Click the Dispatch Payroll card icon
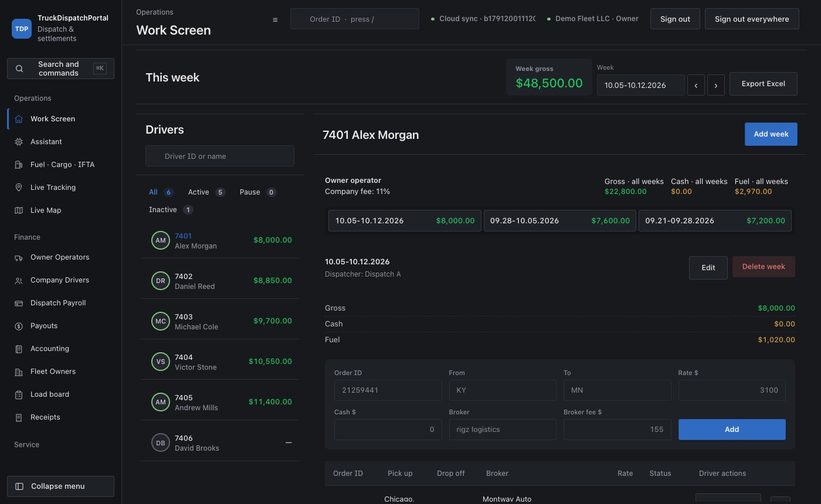821x504 pixels. (x=19, y=303)
